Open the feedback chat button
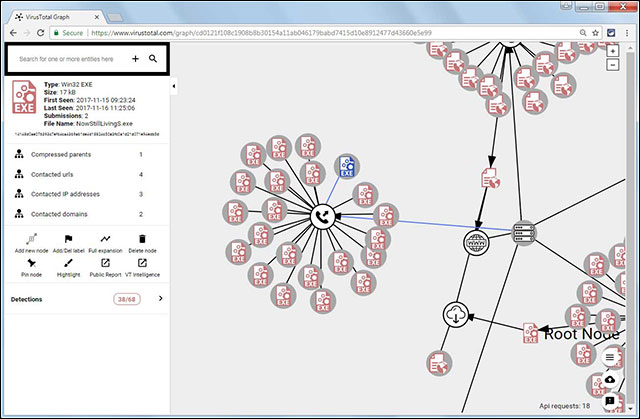640x419 pixels. click(x=610, y=401)
